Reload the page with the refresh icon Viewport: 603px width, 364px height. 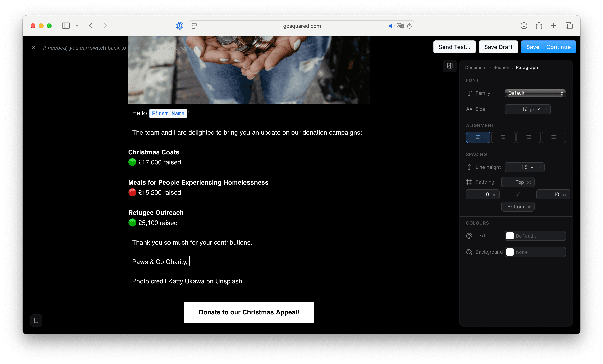pos(409,26)
